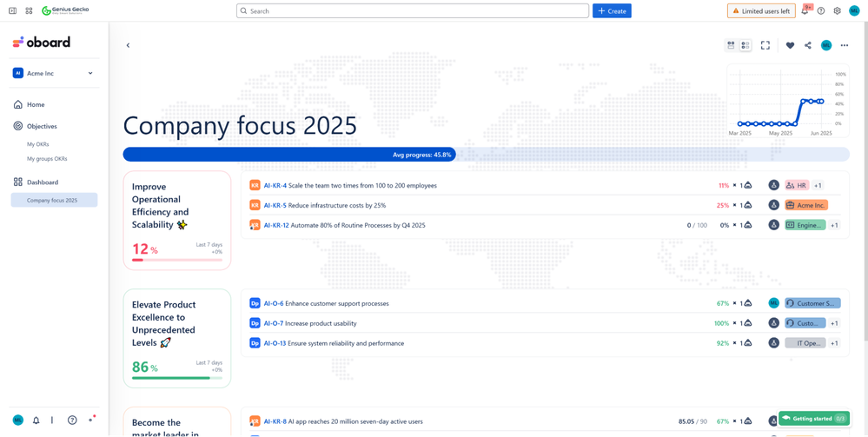Screen dimensions: 868x437
Task: Click the KR icon for AI-KR-4
Action: coord(255,186)
